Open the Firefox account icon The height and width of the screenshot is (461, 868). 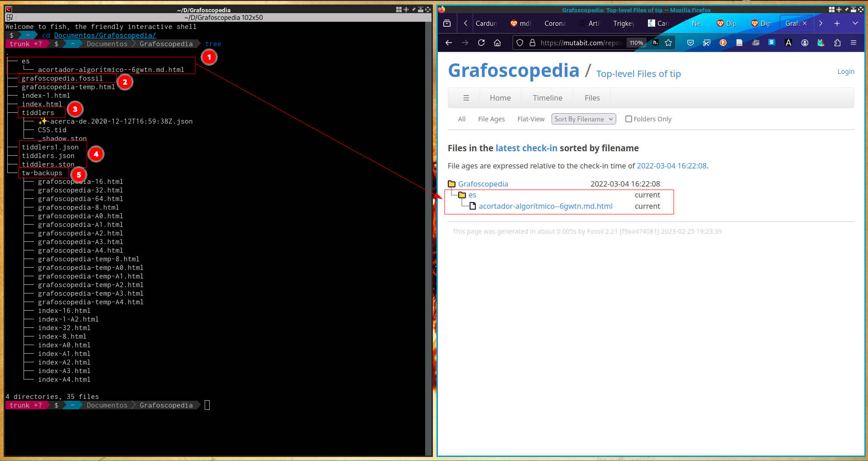[x=805, y=43]
